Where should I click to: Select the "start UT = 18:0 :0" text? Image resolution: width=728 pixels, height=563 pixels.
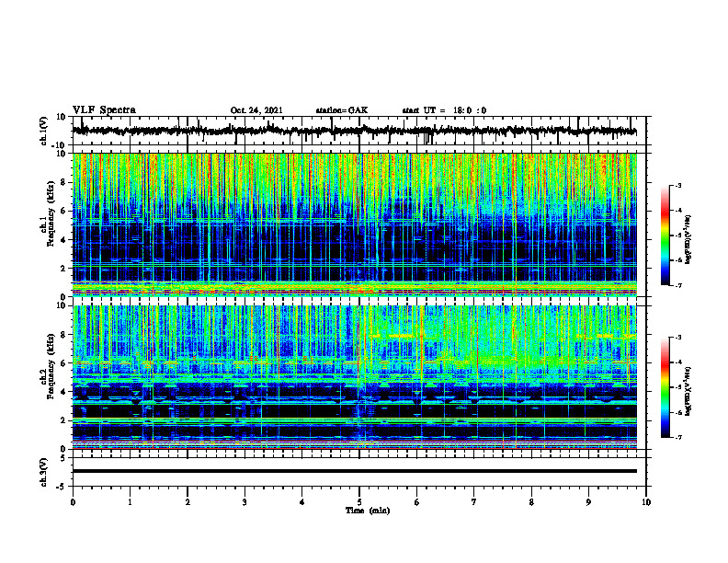pyautogui.click(x=444, y=110)
